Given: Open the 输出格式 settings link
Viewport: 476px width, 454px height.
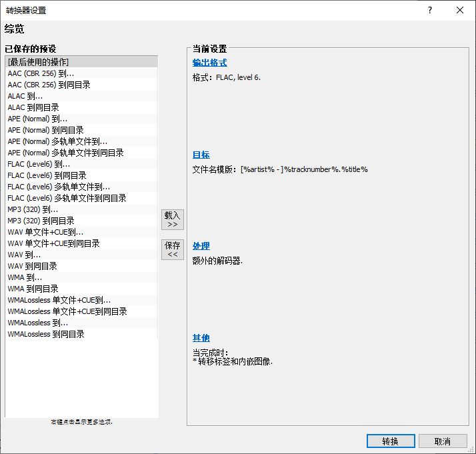Looking at the screenshot, I should (x=209, y=63).
